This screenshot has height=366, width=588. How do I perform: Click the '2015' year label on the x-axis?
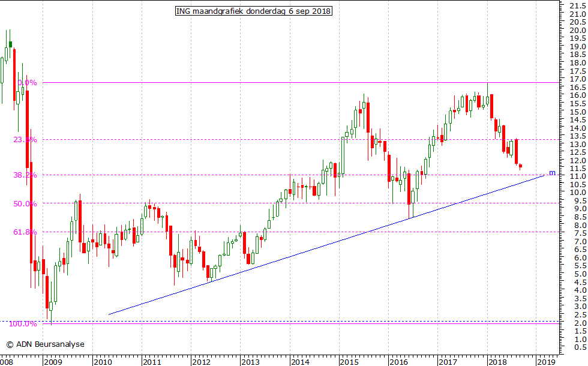(349, 362)
